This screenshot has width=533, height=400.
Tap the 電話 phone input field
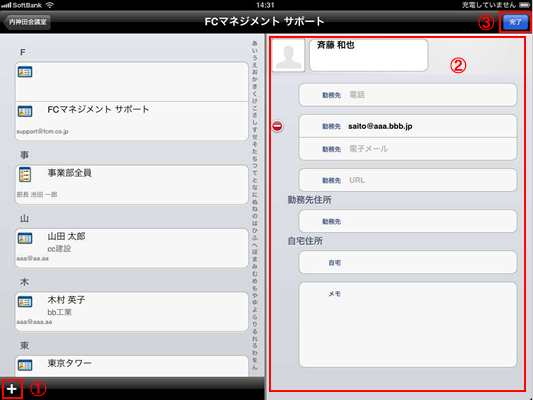coord(408,95)
